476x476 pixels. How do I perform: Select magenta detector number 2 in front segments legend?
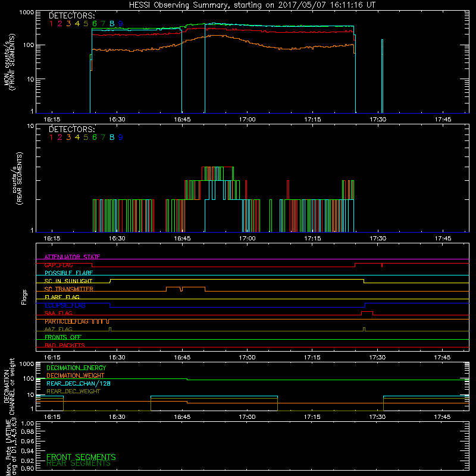60,24
